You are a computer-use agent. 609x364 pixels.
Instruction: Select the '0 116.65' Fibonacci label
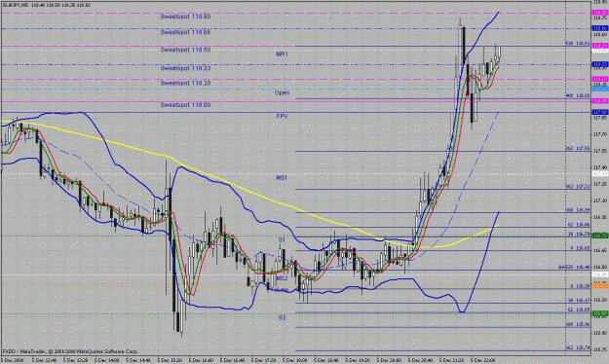point(580,248)
